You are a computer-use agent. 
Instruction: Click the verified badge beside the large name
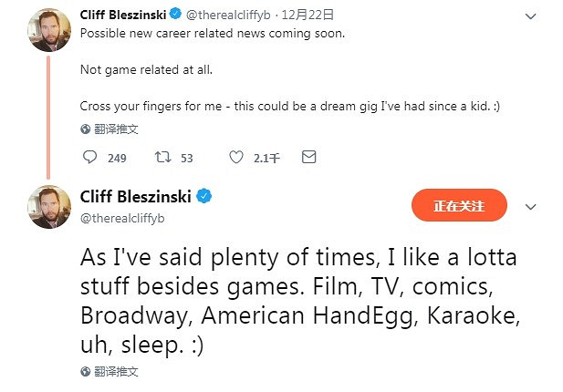206,197
